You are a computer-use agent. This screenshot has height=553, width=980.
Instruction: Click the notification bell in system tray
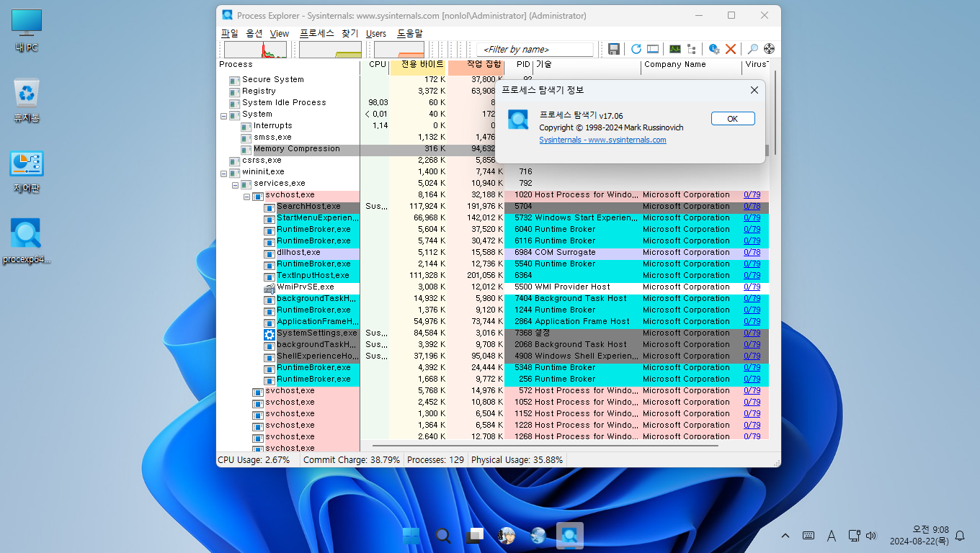point(959,536)
